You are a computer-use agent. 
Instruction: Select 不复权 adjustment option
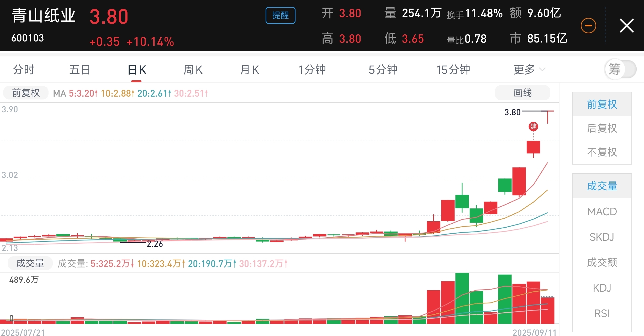click(x=602, y=152)
